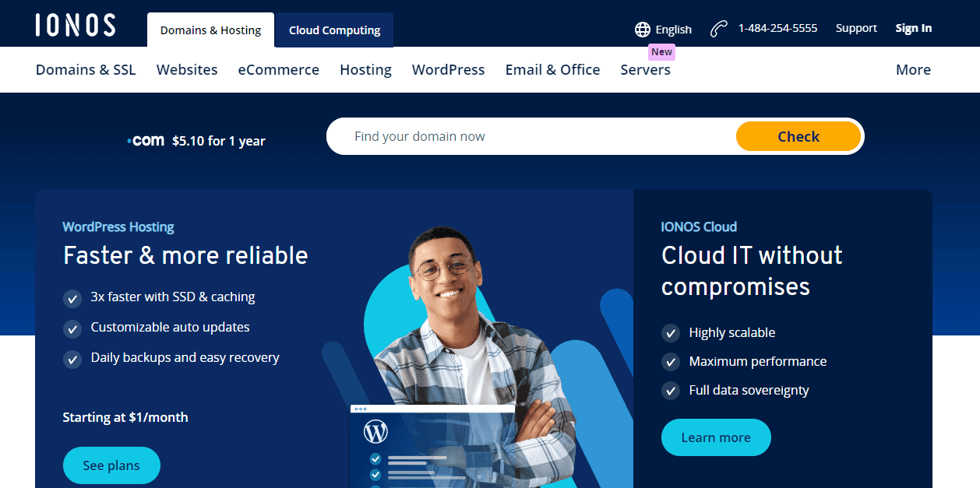Expand the 'More' navigation menu
This screenshot has height=488, width=980.
913,69
